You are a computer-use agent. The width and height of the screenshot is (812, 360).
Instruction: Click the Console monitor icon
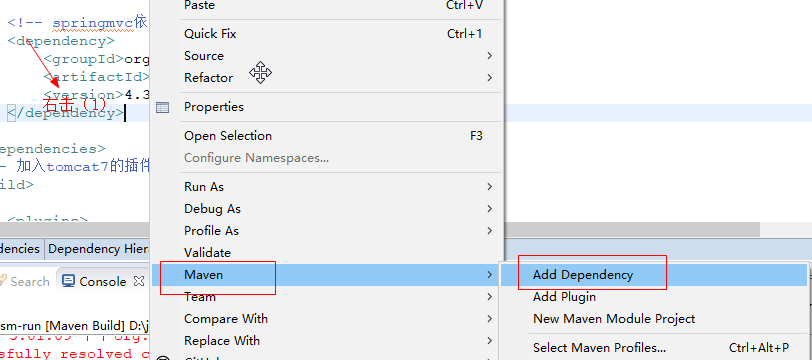click(x=68, y=281)
